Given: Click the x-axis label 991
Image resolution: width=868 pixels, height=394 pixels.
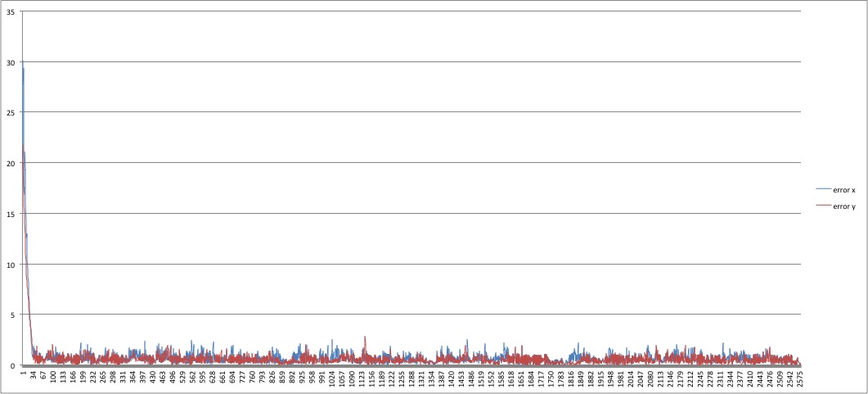Looking at the screenshot, I should pos(322,376).
